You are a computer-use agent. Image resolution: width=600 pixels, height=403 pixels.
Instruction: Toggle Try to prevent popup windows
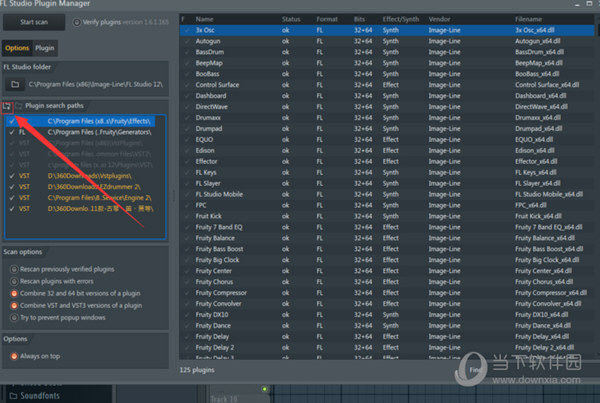[14, 318]
